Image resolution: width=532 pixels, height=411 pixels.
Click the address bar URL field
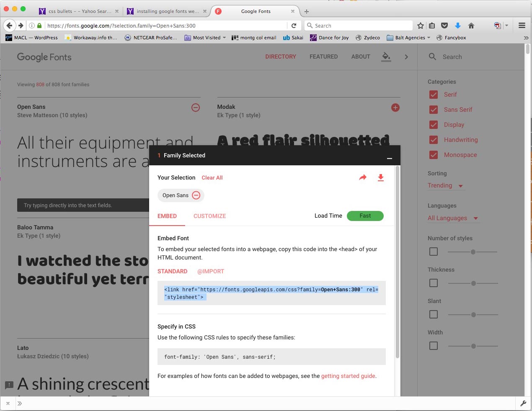pos(166,26)
